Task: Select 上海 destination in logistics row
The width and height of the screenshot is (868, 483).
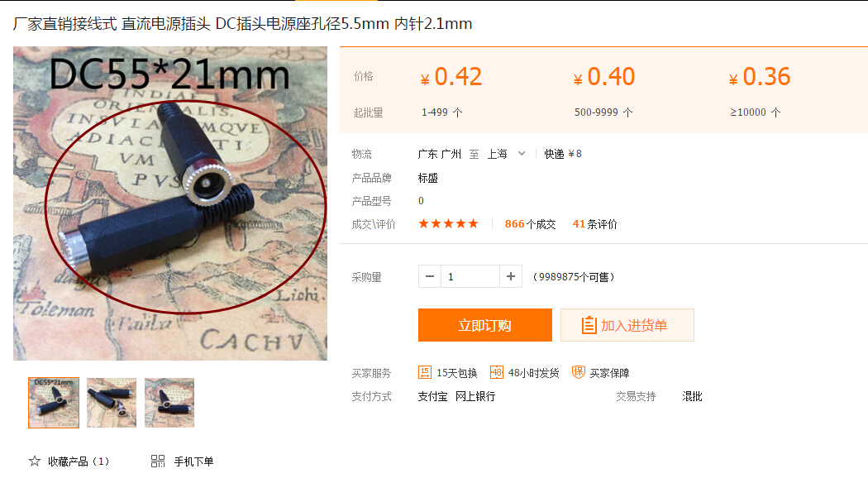Action: tap(497, 154)
